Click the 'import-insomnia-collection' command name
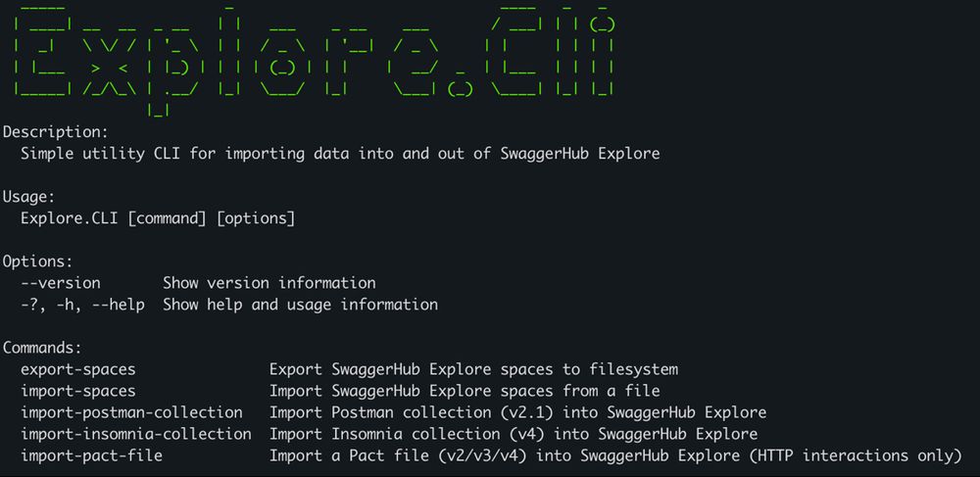 pos(135,434)
